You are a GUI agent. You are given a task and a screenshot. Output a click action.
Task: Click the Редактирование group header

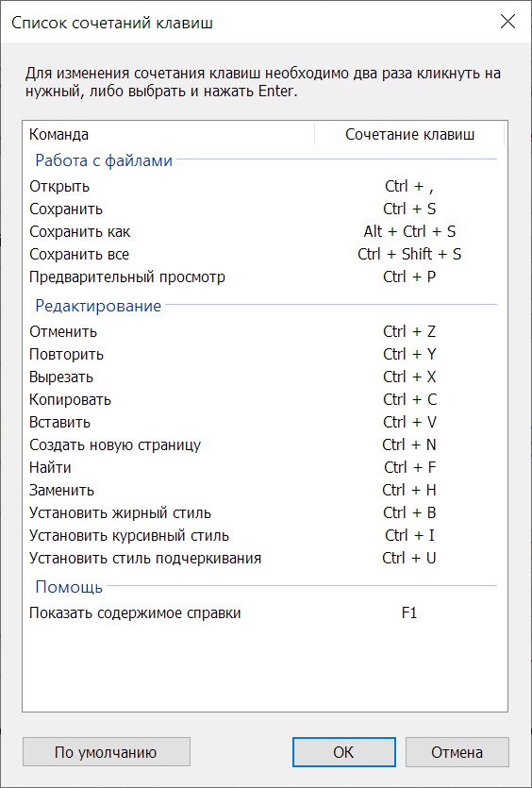pyautogui.click(x=98, y=306)
